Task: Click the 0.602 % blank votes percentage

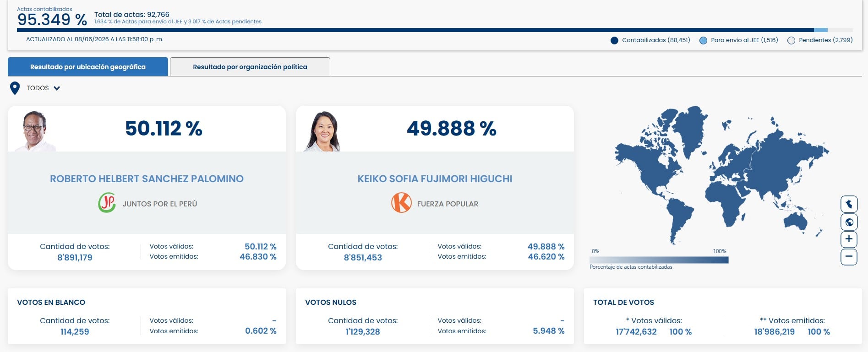Action: [261, 331]
